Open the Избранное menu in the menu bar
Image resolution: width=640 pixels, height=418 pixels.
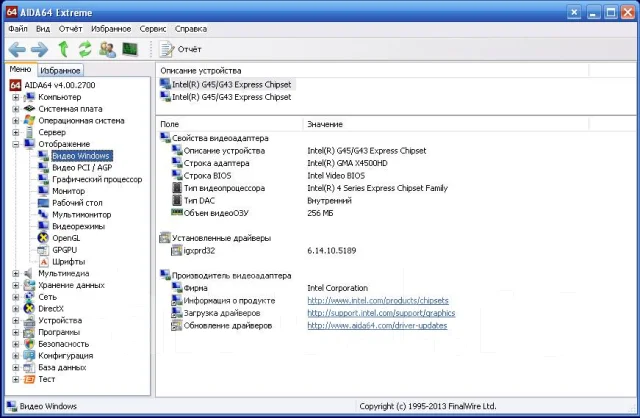point(111,29)
